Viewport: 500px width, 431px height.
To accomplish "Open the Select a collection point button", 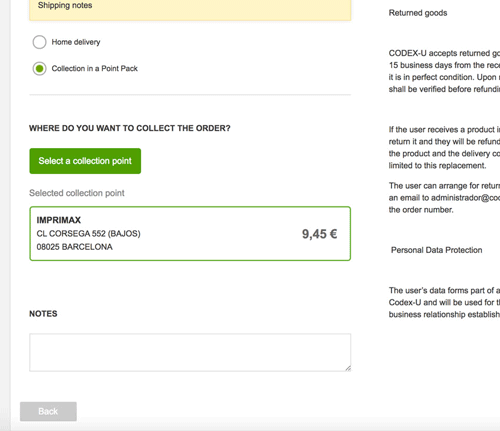I will click(x=85, y=161).
